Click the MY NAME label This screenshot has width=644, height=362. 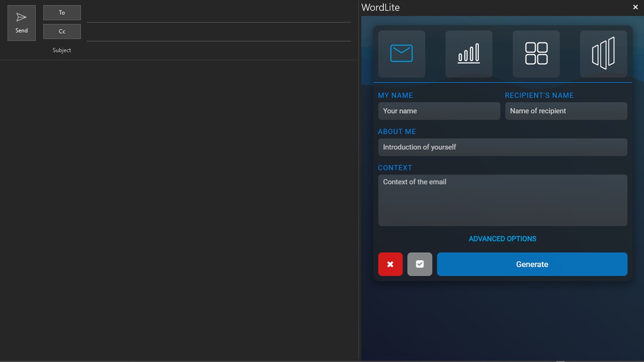[x=396, y=95]
